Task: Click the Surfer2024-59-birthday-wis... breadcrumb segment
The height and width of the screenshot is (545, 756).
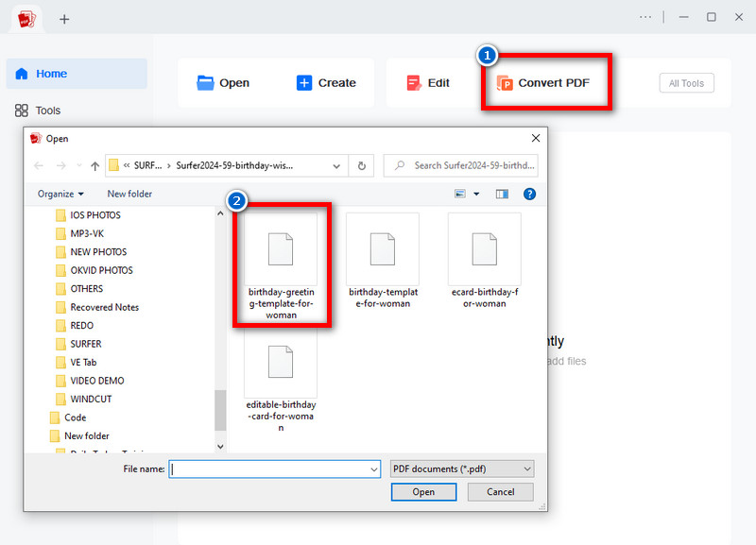Action: point(234,165)
